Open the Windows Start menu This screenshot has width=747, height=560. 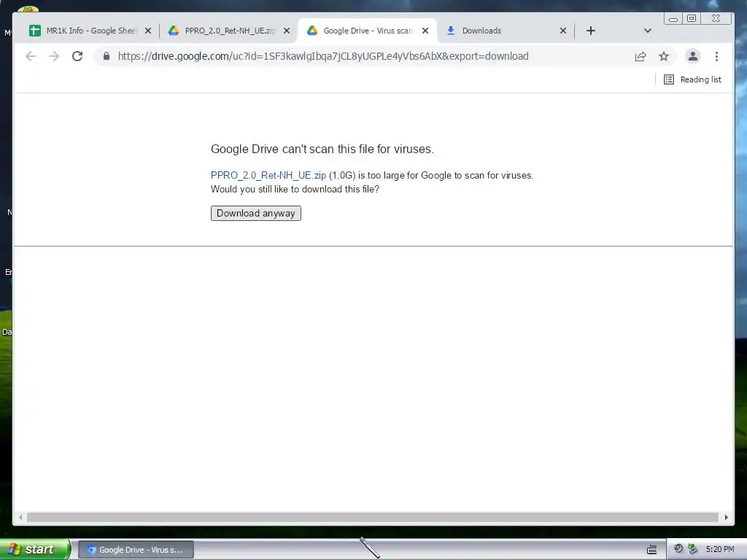[x=34, y=549]
